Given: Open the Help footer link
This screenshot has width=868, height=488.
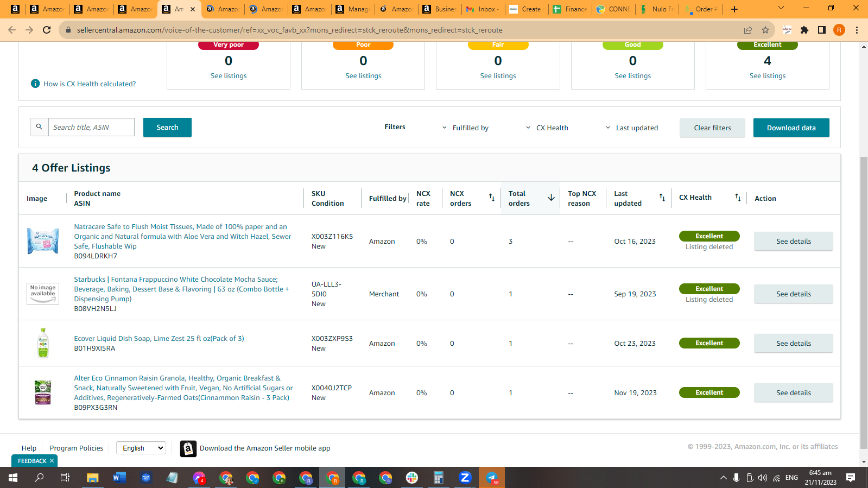Looking at the screenshot, I should coord(29,448).
